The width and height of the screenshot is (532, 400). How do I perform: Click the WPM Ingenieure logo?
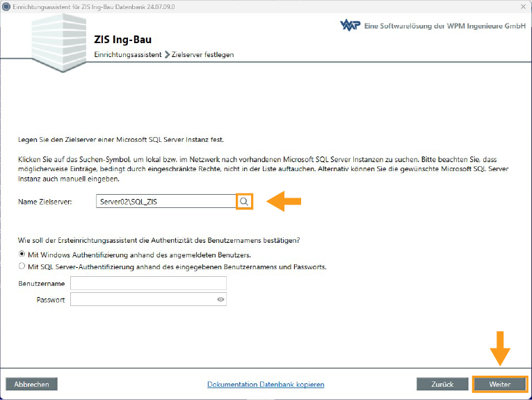[x=350, y=26]
